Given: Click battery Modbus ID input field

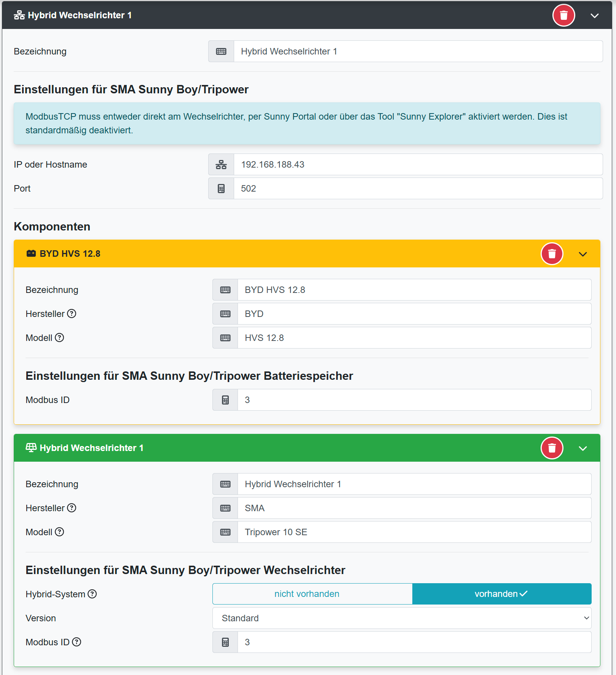Looking at the screenshot, I should point(414,400).
